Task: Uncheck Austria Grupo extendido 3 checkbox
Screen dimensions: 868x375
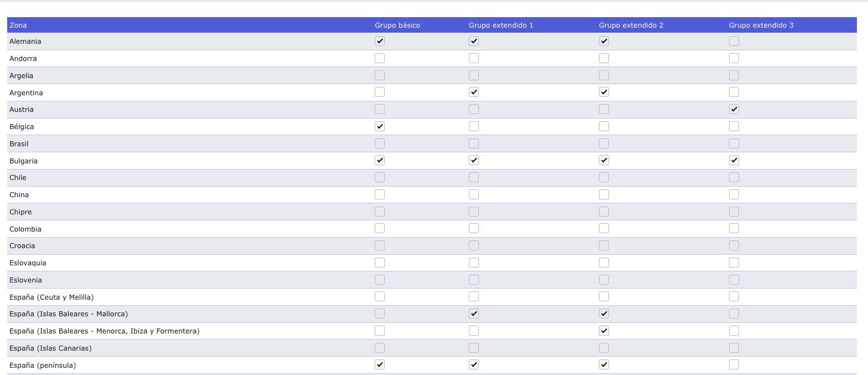Action: (734, 109)
